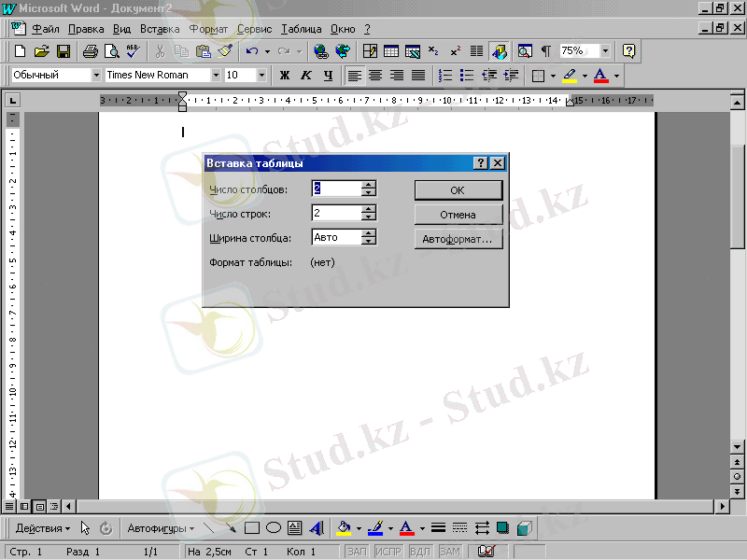Click the Format Painter brush icon
747x560 pixels.
point(224,51)
